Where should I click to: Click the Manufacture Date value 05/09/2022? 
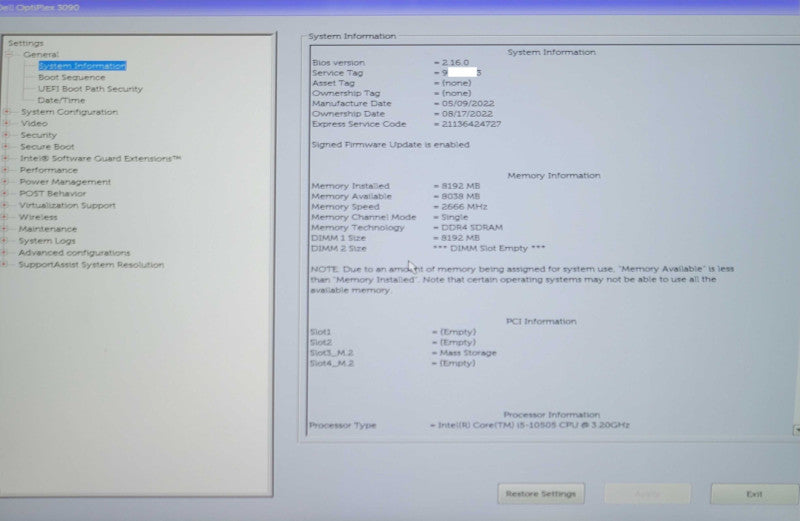click(x=468, y=104)
